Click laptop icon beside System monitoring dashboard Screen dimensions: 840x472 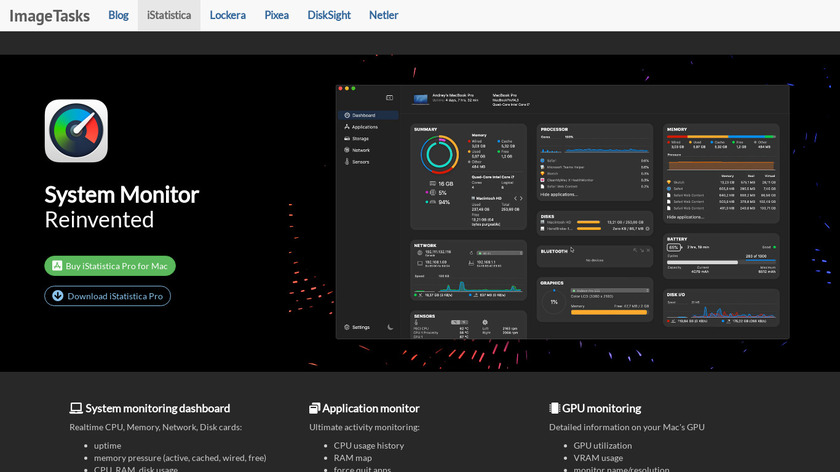[76, 408]
